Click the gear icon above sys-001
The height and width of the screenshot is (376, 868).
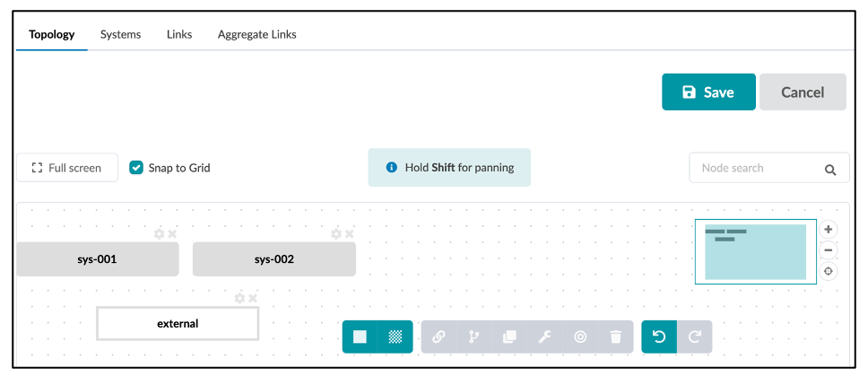coord(160,234)
